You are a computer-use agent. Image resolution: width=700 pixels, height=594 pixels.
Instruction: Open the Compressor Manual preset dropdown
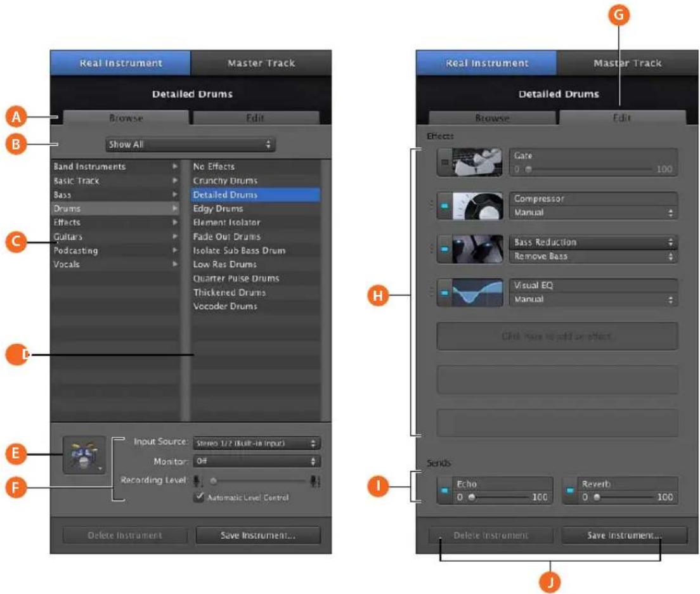pos(593,212)
